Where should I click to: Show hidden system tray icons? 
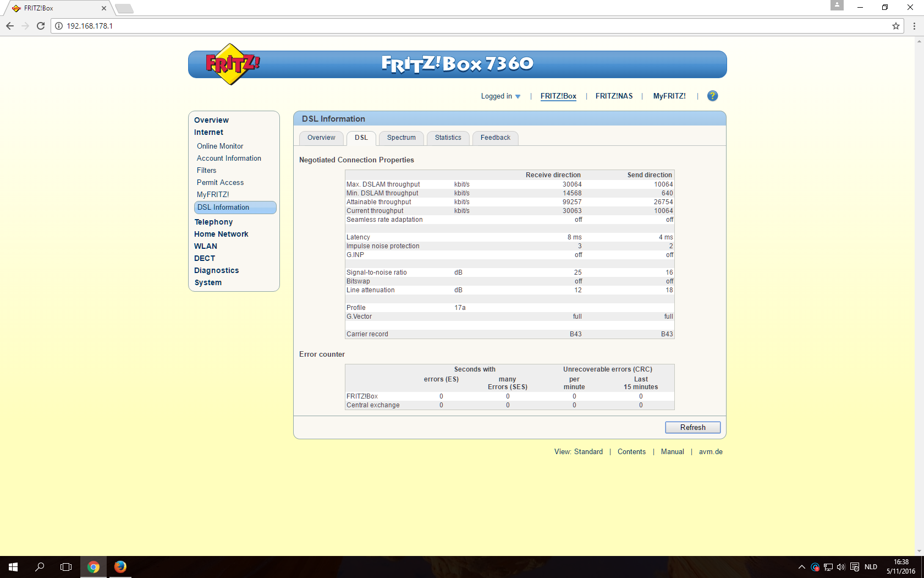pos(801,567)
